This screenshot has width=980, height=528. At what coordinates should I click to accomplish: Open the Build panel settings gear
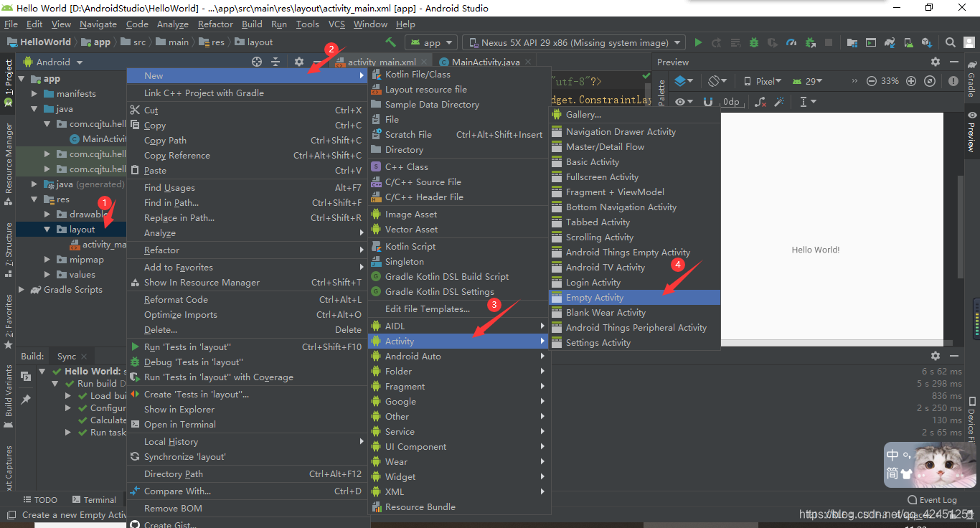(935, 356)
